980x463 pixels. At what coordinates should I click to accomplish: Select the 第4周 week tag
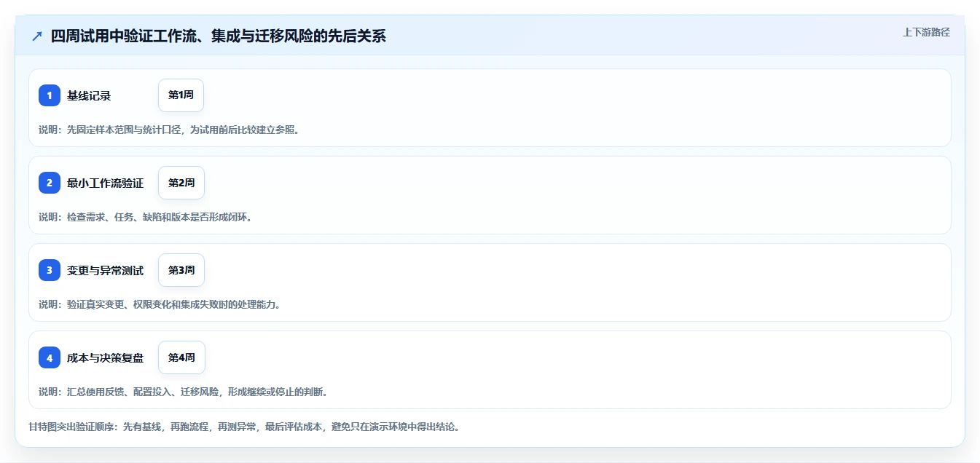click(181, 357)
